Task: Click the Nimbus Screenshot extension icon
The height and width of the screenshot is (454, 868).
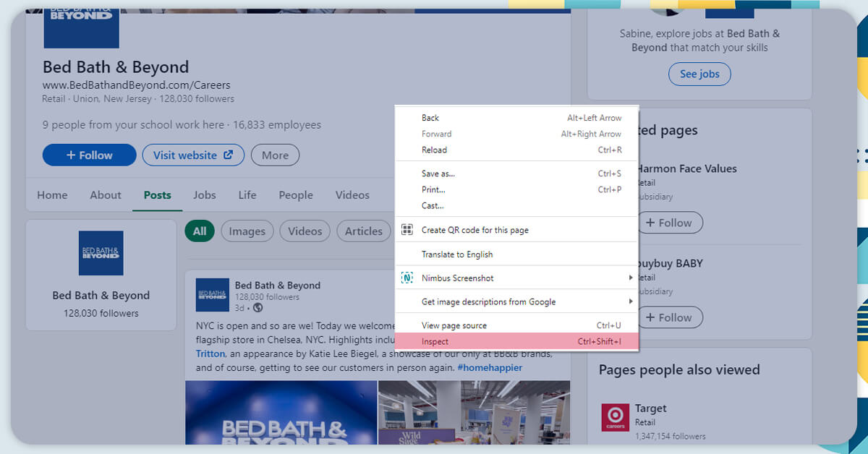Action: point(407,278)
